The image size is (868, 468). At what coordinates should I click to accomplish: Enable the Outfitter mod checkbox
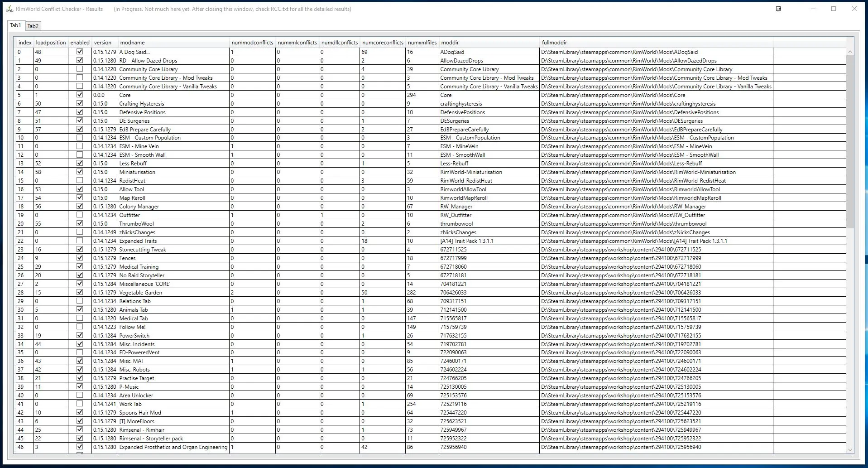click(x=80, y=215)
